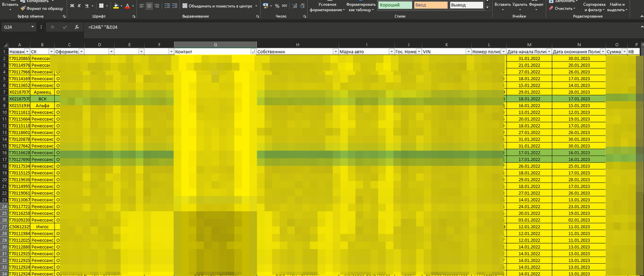Apply percent style
Viewport: 644px width, 276px height.
pyautogui.click(x=277, y=6)
